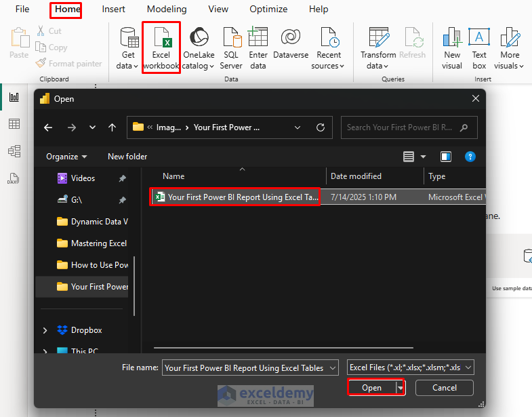Insert a Text box
The height and width of the screenshot is (417, 532).
pyautogui.click(x=479, y=48)
